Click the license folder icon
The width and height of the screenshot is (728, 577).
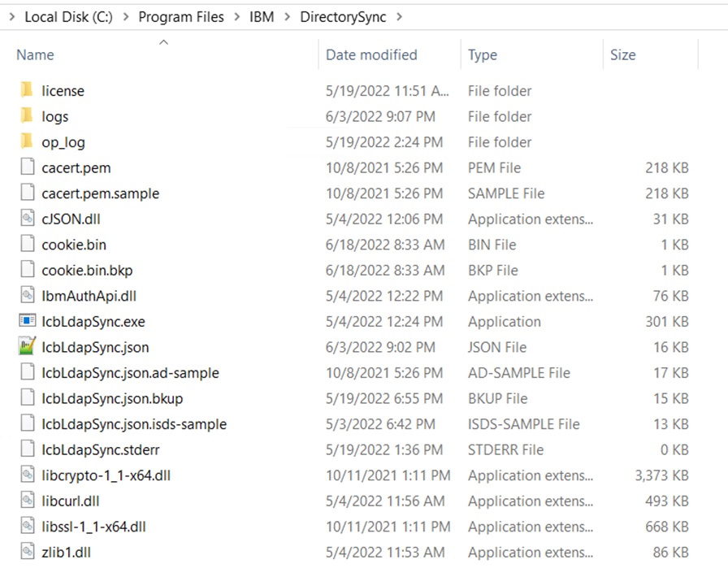click(27, 90)
